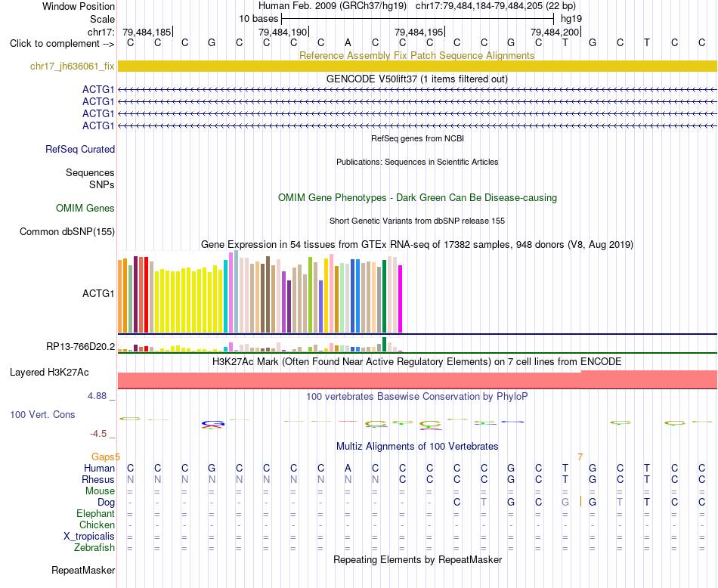718x588 pixels.
Task: Open the H3K27Ac Mark ENCODE track title
Action: tap(417, 361)
